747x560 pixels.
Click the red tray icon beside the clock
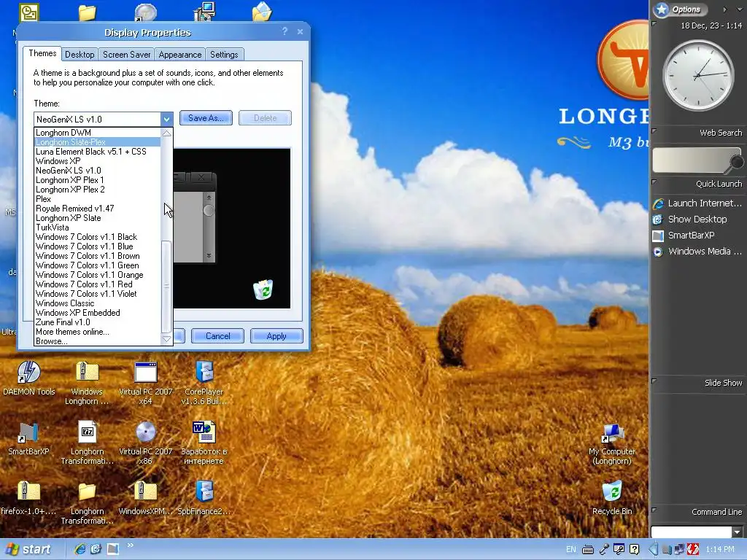693,550
